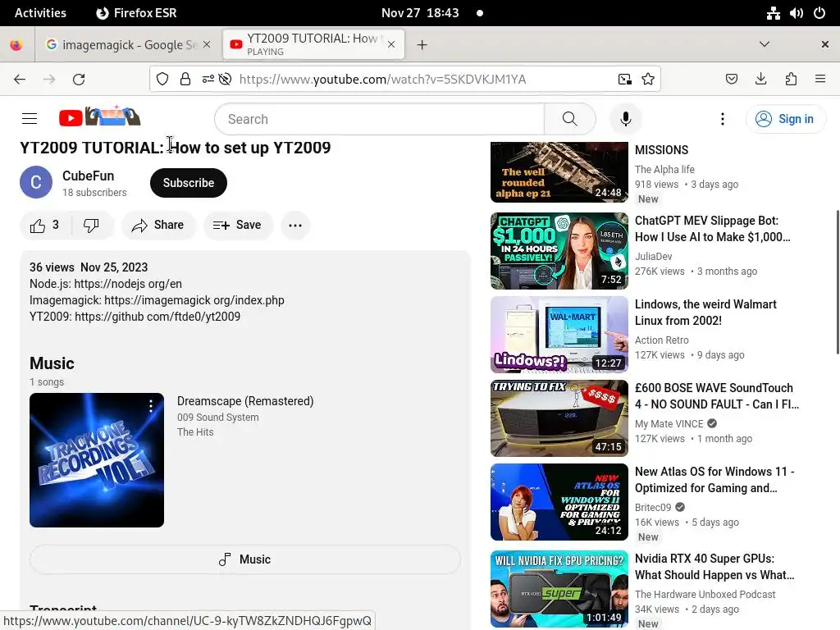Open Nvidia RTX 40 Super GPUs title
This screenshot has height=630, width=840.
pos(714,566)
